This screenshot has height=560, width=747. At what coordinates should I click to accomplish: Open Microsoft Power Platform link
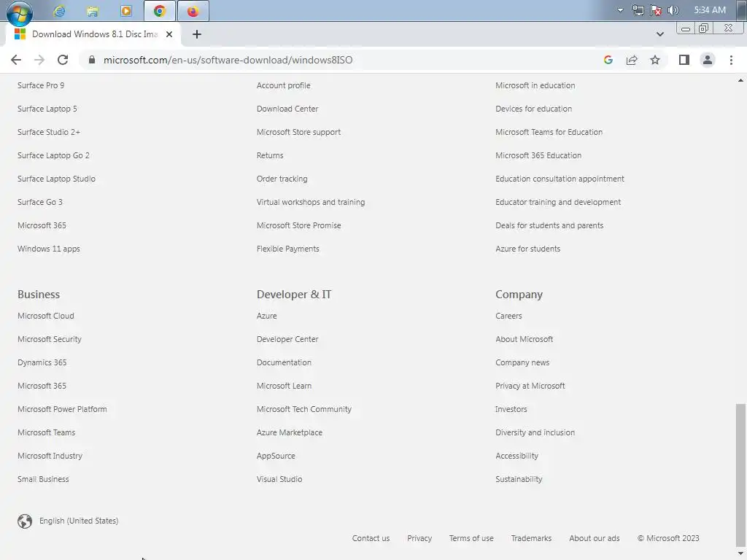(62, 410)
